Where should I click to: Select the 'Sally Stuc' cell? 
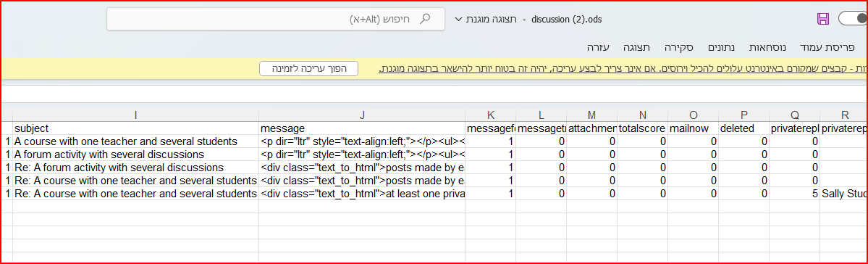(x=844, y=194)
